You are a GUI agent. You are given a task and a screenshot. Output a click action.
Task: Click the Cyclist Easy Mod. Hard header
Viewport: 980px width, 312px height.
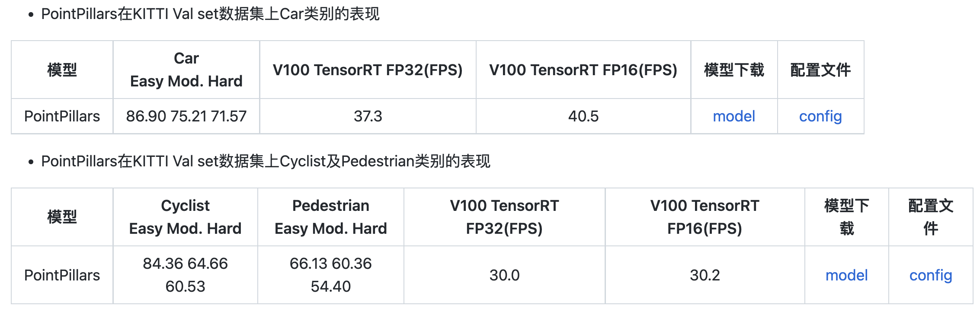pyautogui.click(x=185, y=217)
